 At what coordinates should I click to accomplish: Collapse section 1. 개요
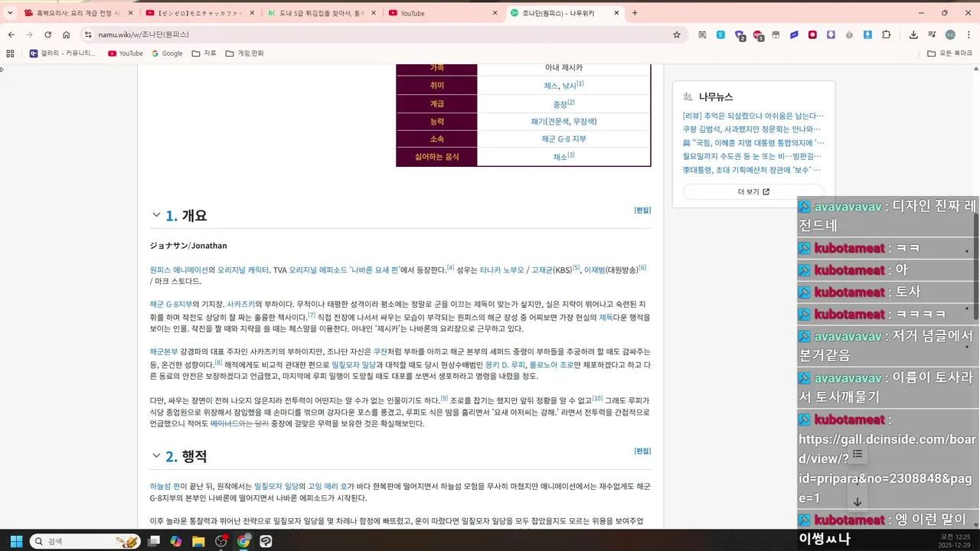click(156, 216)
